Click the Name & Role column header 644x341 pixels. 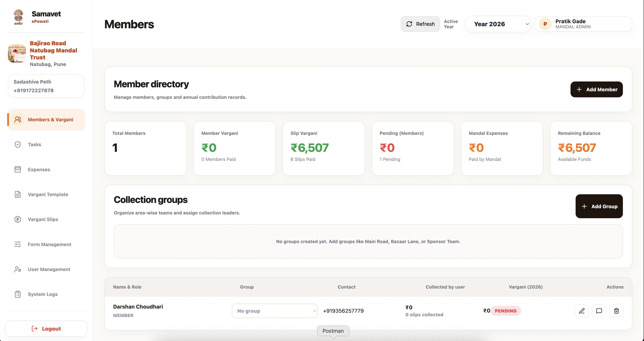click(127, 287)
